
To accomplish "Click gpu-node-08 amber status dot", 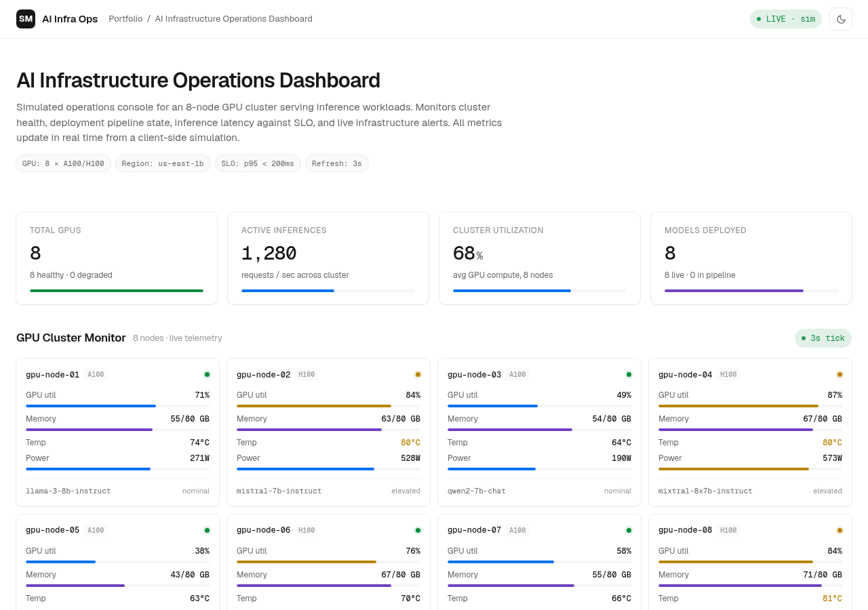I will click(840, 530).
